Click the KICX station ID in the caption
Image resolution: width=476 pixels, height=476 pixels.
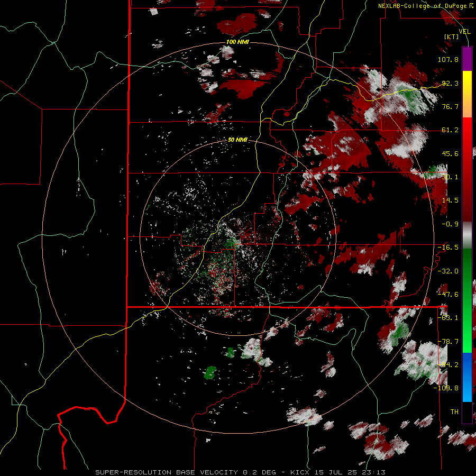click(x=300, y=472)
